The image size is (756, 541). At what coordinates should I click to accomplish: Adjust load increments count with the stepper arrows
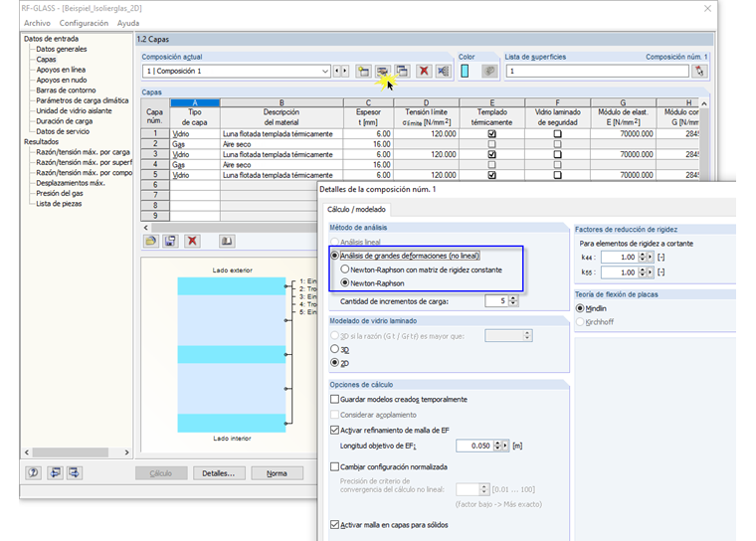point(513,301)
